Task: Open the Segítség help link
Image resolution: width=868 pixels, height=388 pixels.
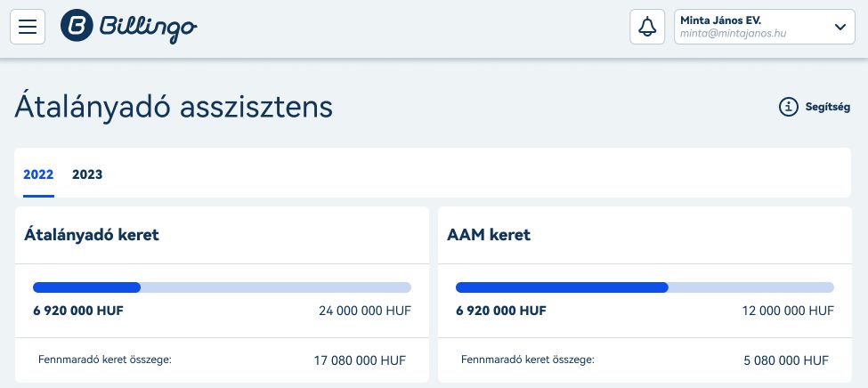Action: 827,108
